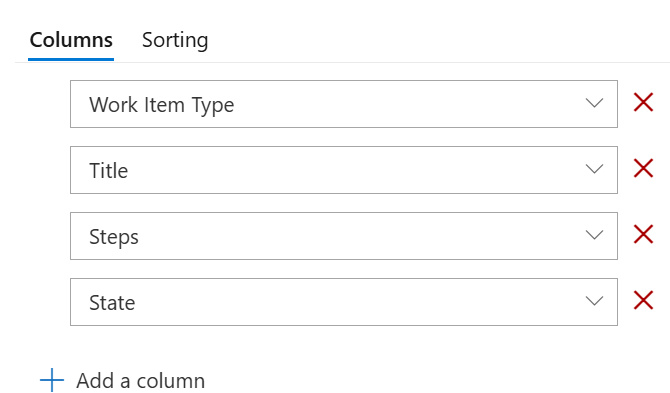Open the Work Item Type combo box
Viewport: 670px width, 393px height.
(344, 104)
